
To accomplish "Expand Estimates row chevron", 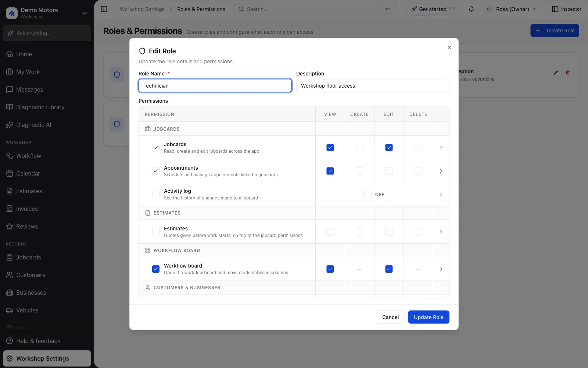I will [x=441, y=232].
